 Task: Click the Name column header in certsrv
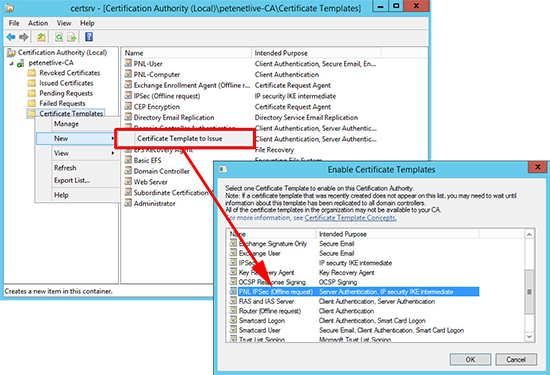click(187, 53)
